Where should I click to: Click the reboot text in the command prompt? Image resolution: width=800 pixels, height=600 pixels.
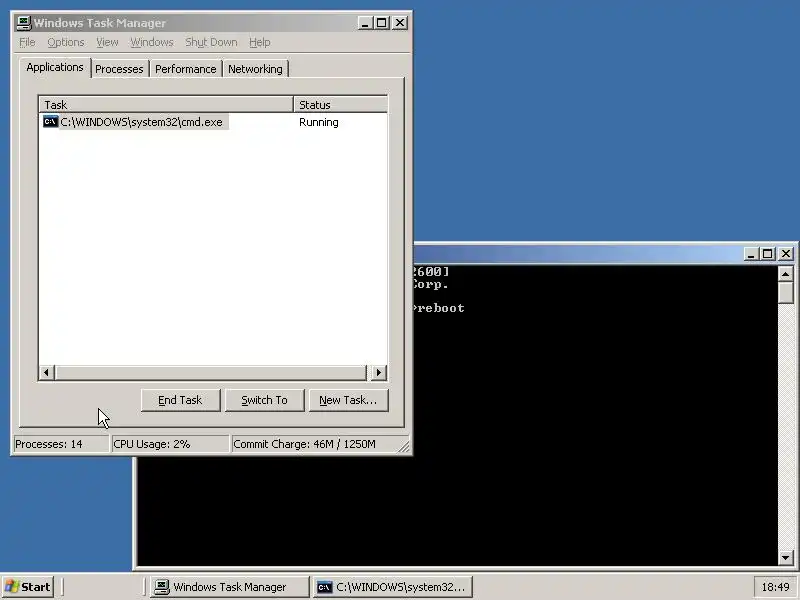pyautogui.click(x=441, y=308)
